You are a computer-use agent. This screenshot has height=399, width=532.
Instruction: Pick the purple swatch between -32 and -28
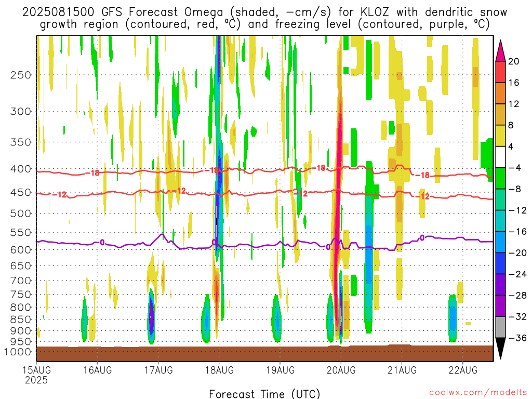(x=500, y=306)
